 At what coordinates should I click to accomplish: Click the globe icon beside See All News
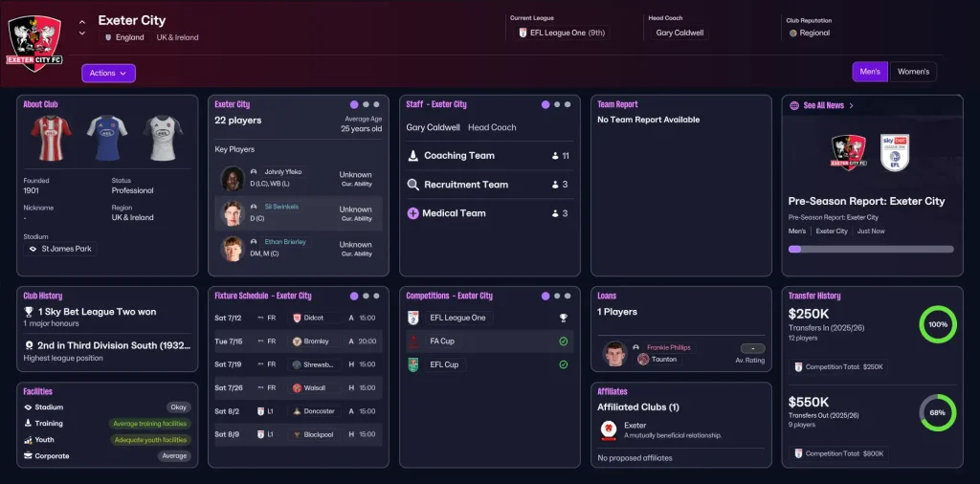(x=794, y=105)
